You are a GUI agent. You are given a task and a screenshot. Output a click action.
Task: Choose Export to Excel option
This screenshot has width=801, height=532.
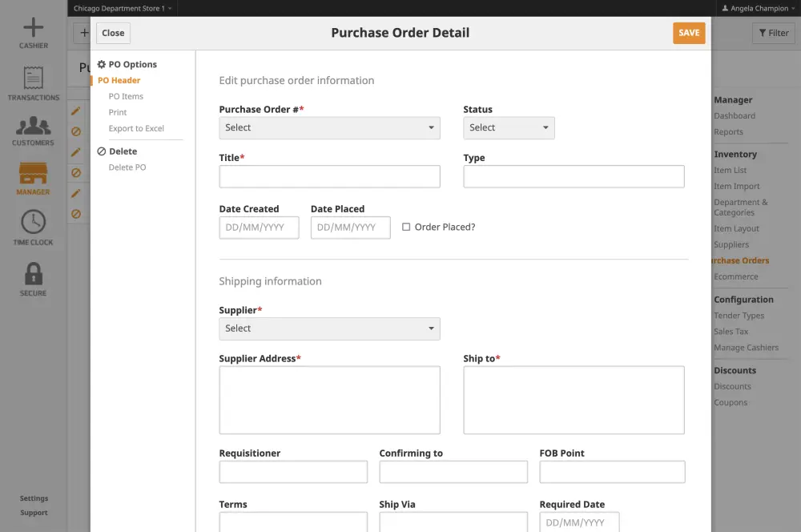click(x=136, y=128)
